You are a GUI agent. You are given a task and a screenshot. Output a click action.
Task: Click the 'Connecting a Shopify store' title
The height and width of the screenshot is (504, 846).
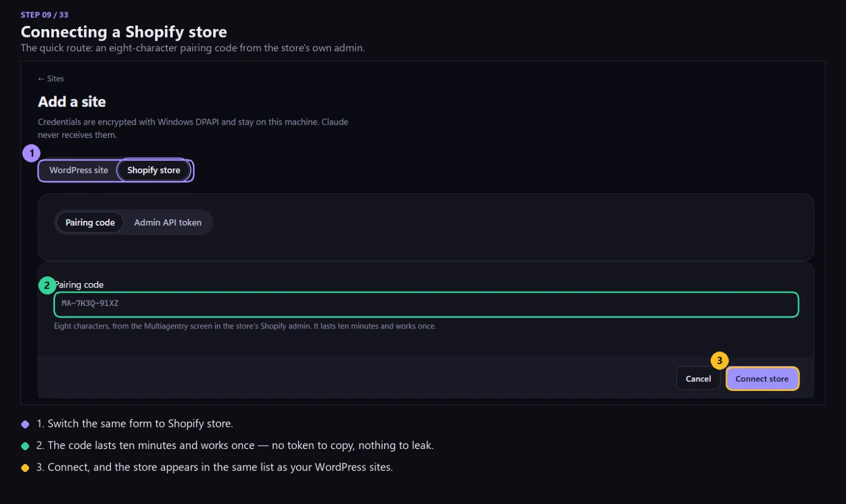pyautogui.click(x=124, y=32)
